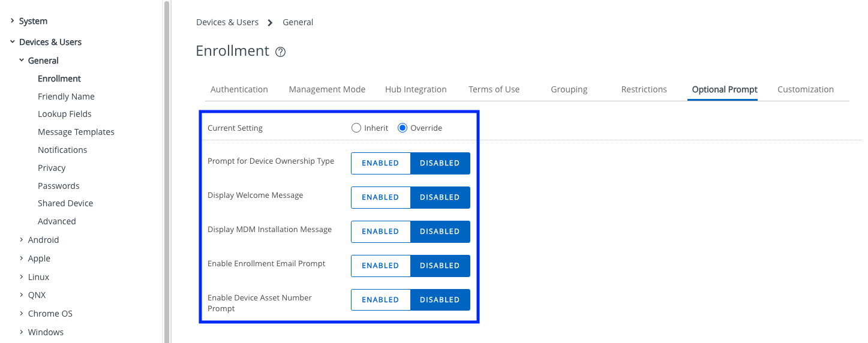The height and width of the screenshot is (343, 868).
Task: Click the sidebar vertical scrollbar
Action: coord(166,171)
